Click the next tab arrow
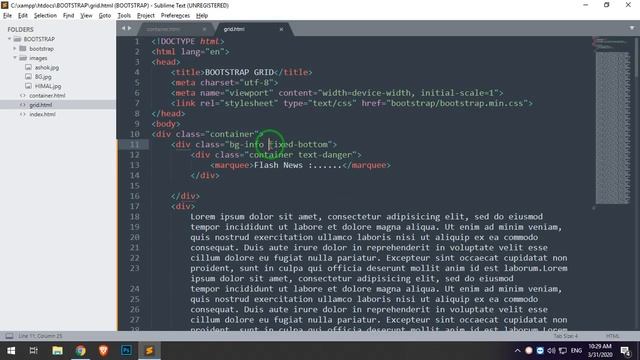 click(130, 28)
